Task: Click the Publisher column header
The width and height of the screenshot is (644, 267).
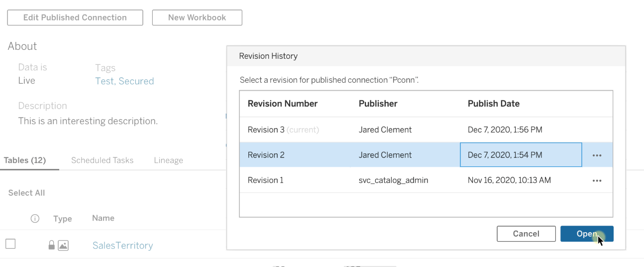Action: 378,104
